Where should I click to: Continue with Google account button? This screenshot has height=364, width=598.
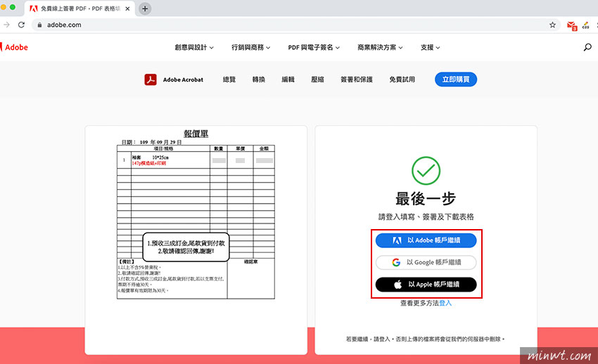426,262
